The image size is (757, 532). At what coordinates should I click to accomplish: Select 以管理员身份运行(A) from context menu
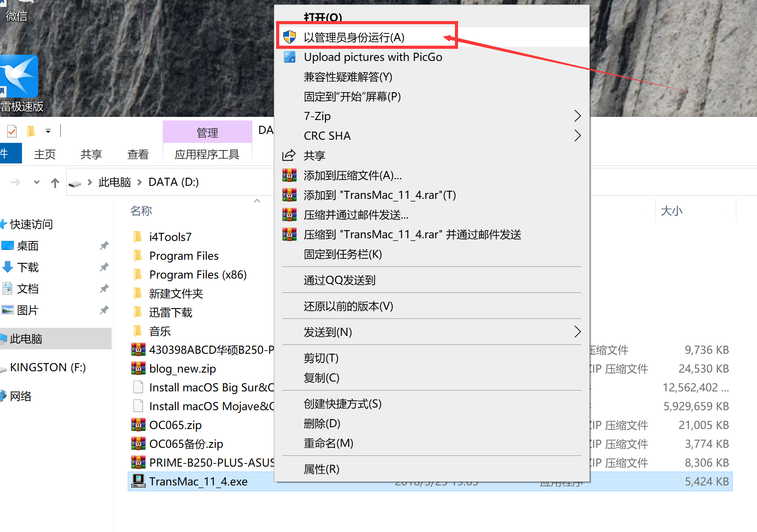pos(432,37)
